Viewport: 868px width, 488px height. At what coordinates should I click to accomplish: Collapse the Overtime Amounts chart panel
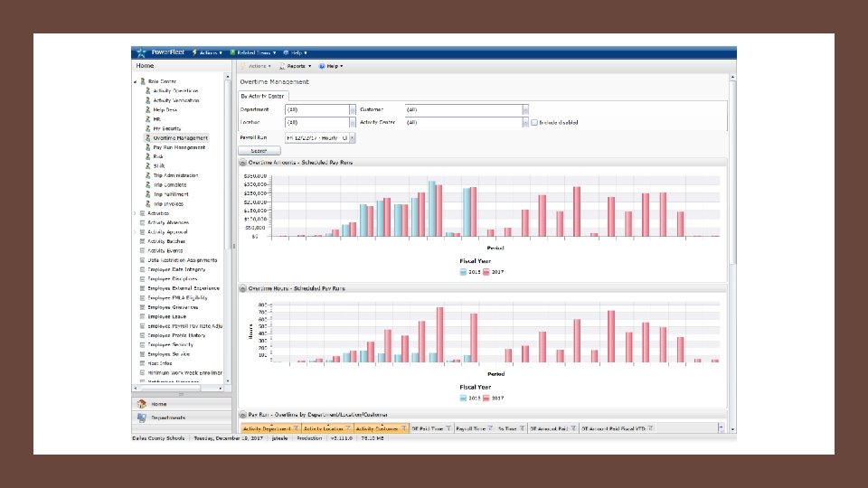[243, 163]
